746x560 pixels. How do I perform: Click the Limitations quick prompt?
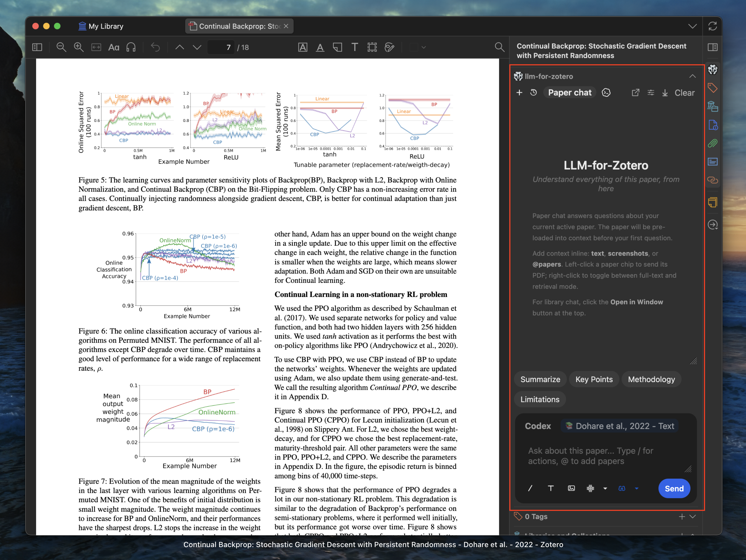point(540,400)
